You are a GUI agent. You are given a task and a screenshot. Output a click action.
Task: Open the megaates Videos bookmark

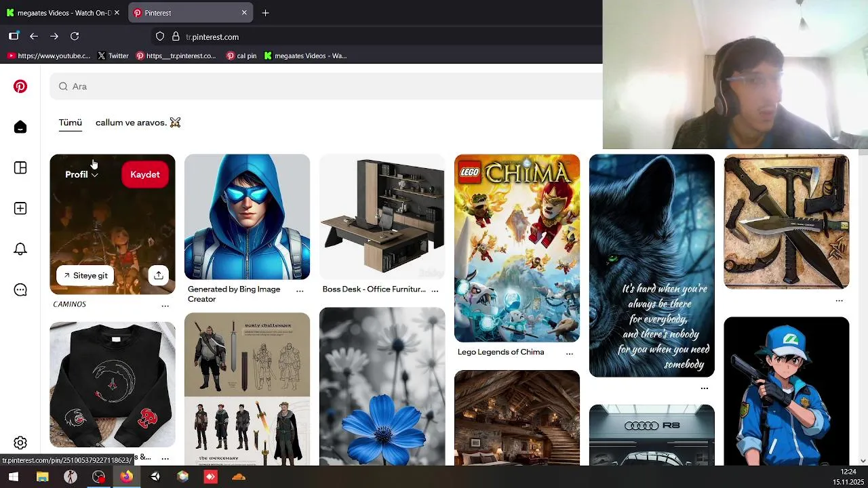(305, 56)
